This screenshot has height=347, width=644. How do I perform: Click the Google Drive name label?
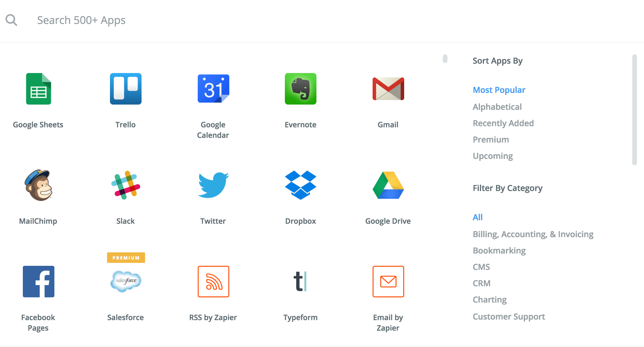tap(388, 221)
